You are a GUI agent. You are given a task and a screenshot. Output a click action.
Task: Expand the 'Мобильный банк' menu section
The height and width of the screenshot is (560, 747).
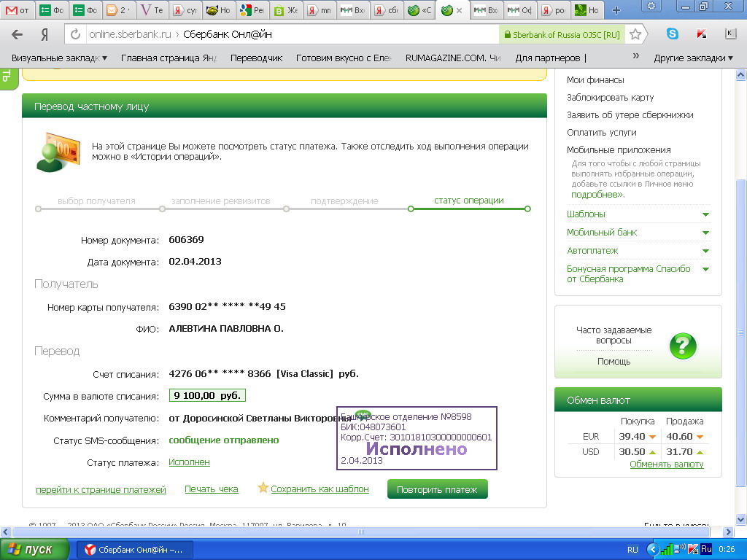638,233
